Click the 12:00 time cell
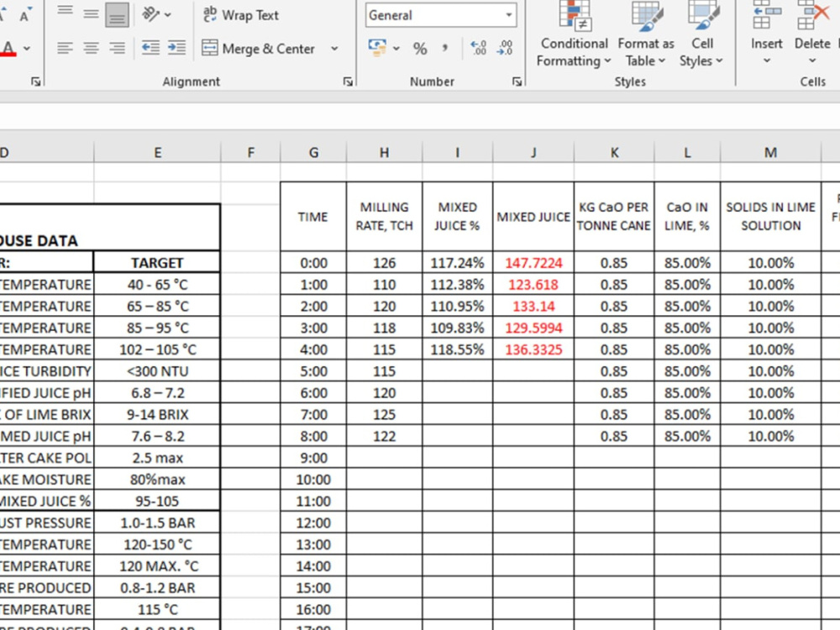The image size is (840, 630). pyautogui.click(x=313, y=522)
